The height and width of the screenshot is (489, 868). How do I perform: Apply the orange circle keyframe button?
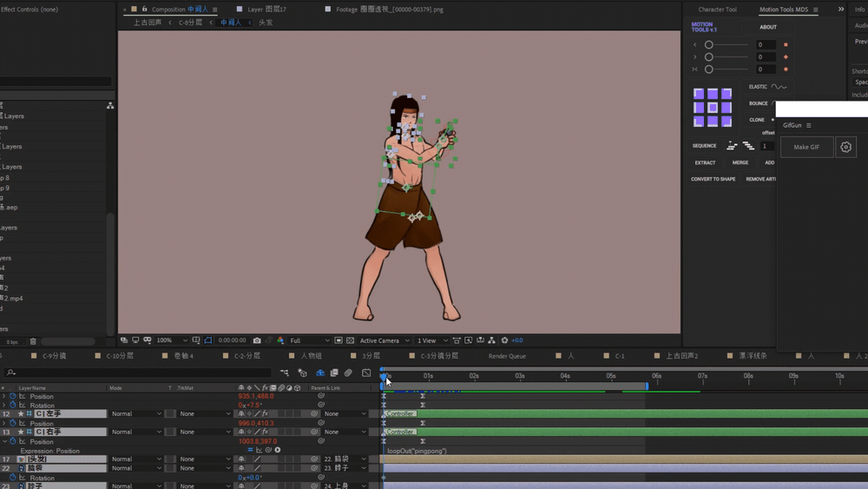coord(786,69)
